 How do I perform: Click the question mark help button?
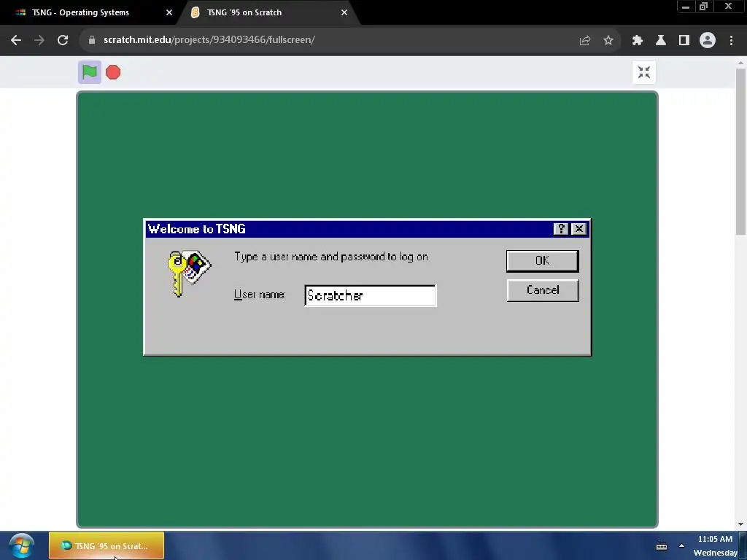[561, 229]
